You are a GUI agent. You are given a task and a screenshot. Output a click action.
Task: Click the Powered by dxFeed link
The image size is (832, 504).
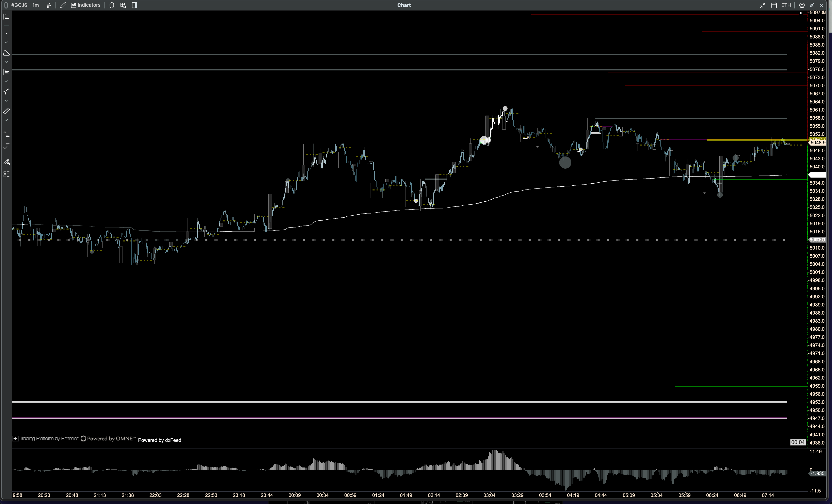(159, 440)
